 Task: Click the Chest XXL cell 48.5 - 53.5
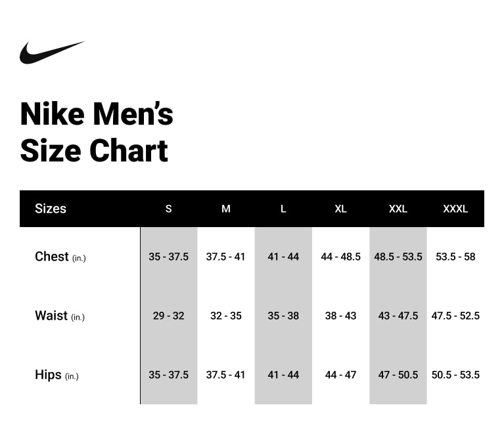[x=398, y=257]
